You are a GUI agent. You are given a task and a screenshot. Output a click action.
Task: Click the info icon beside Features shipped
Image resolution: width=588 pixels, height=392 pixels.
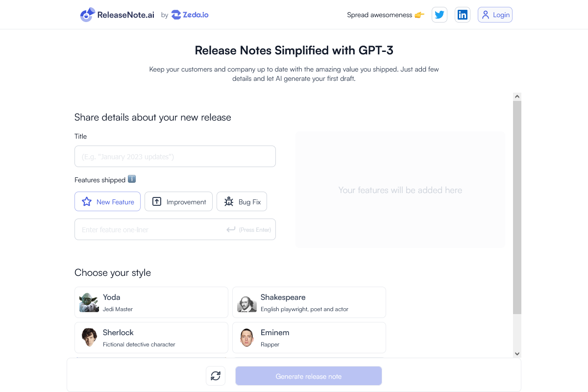point(132,179)
